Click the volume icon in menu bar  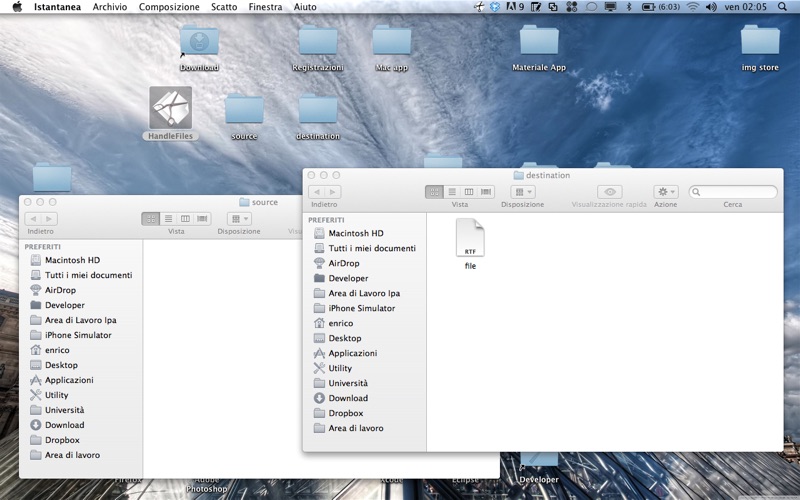(711, 7)
